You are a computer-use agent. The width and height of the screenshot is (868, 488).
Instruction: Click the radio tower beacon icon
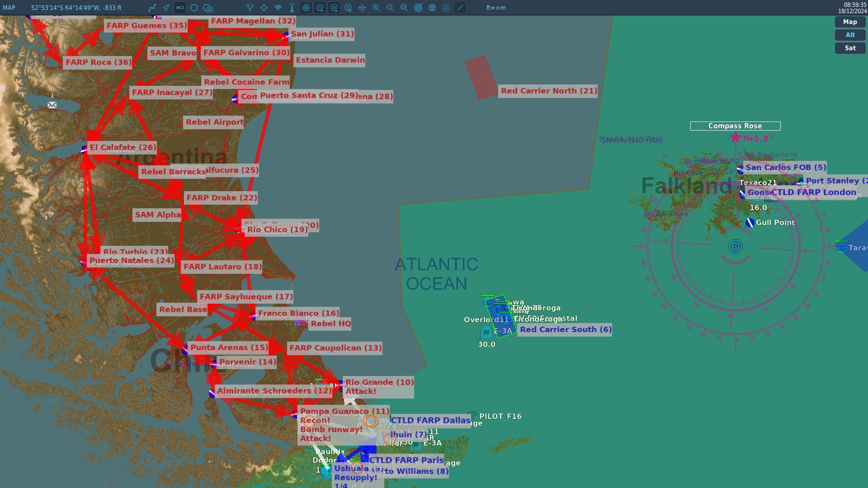292,8
